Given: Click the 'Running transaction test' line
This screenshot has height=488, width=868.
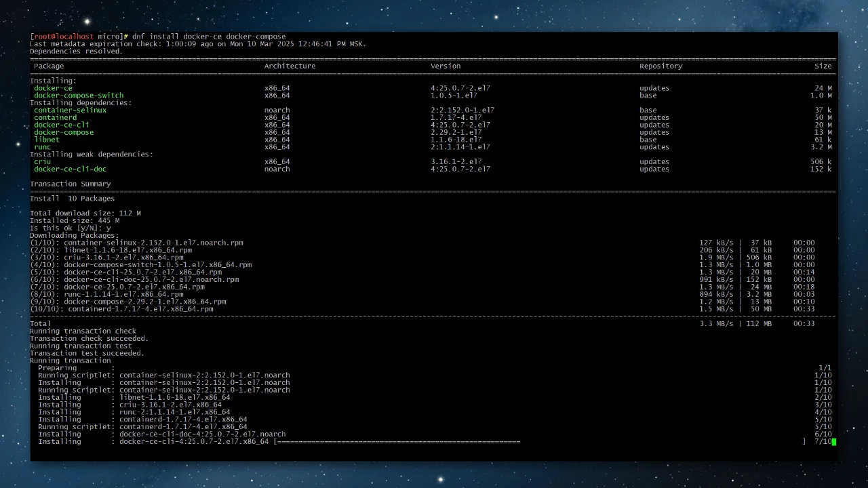Looking at the screenshot, I should coord(81,346).
